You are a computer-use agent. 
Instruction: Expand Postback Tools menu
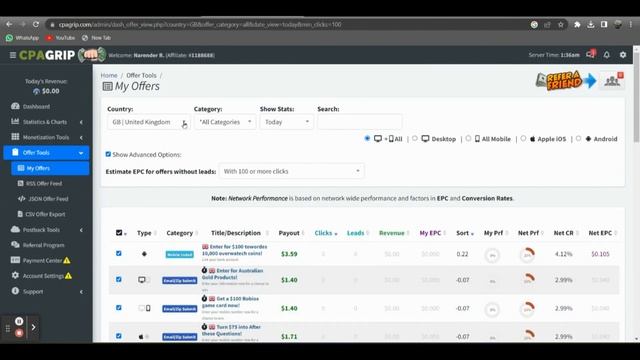pyautogui.click(x=46, y=230)
